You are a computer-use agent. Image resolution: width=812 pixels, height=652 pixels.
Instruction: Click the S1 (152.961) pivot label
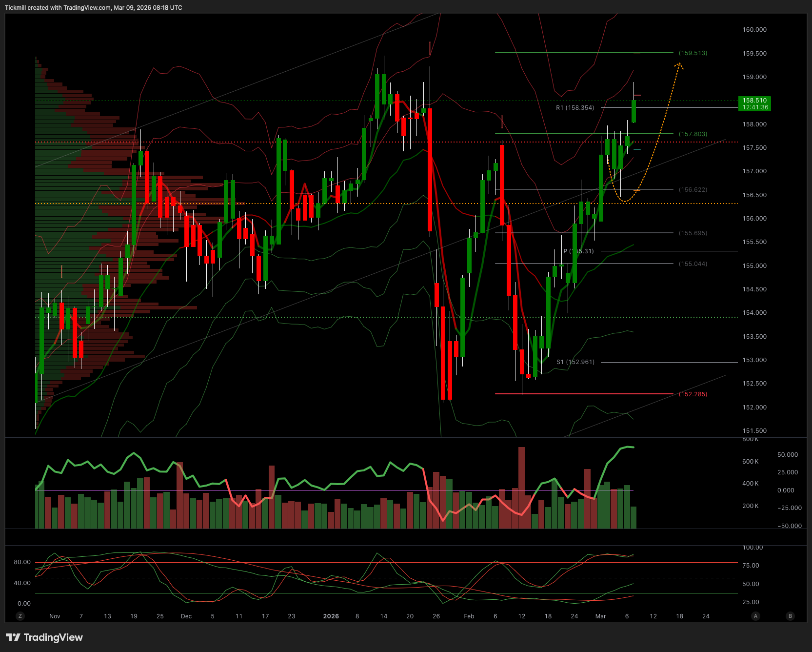click(575, 362)
